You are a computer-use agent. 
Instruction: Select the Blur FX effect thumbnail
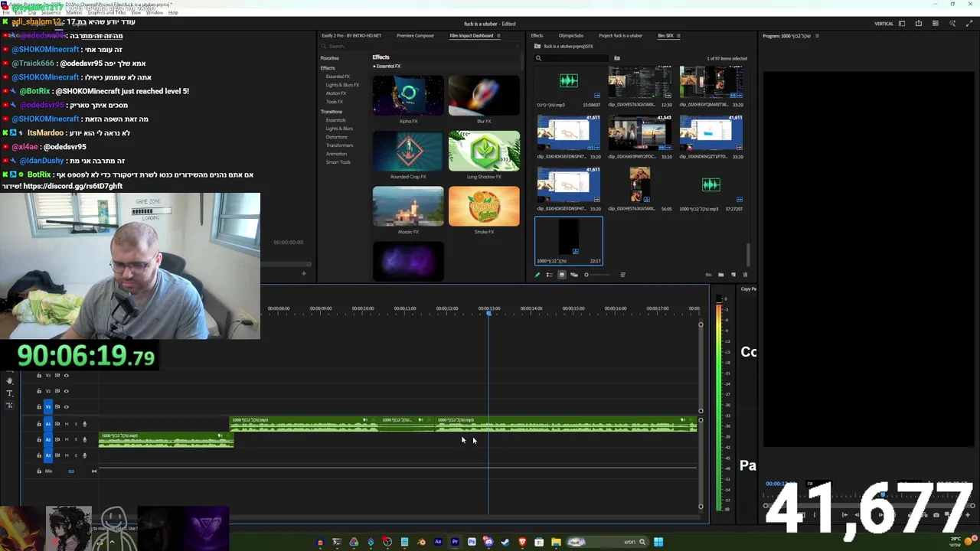pos(484,95)
